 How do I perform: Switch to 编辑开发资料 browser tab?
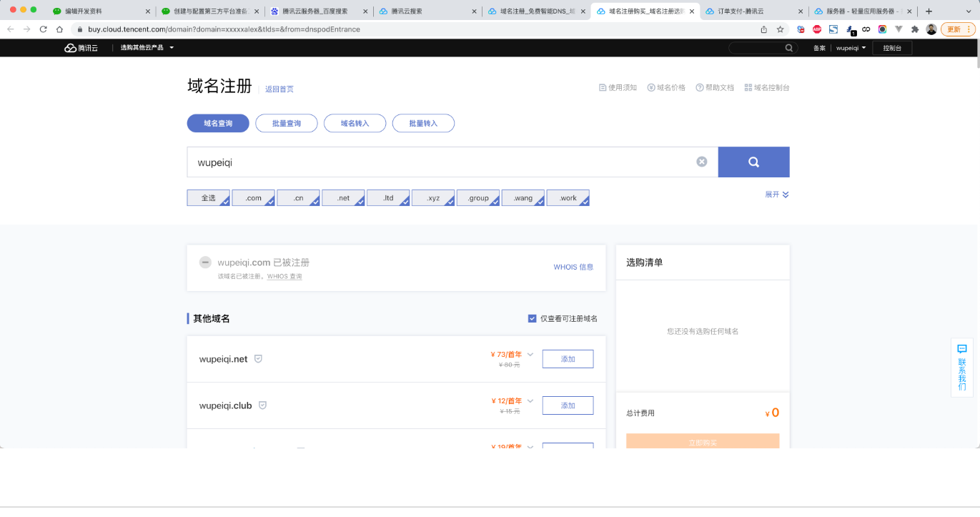(100, 11)
